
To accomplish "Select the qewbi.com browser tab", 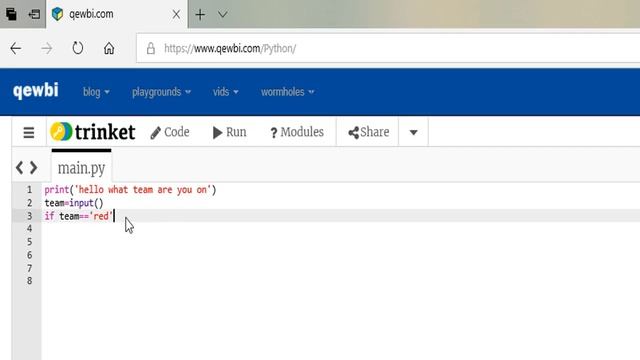I will pos(117,14).
